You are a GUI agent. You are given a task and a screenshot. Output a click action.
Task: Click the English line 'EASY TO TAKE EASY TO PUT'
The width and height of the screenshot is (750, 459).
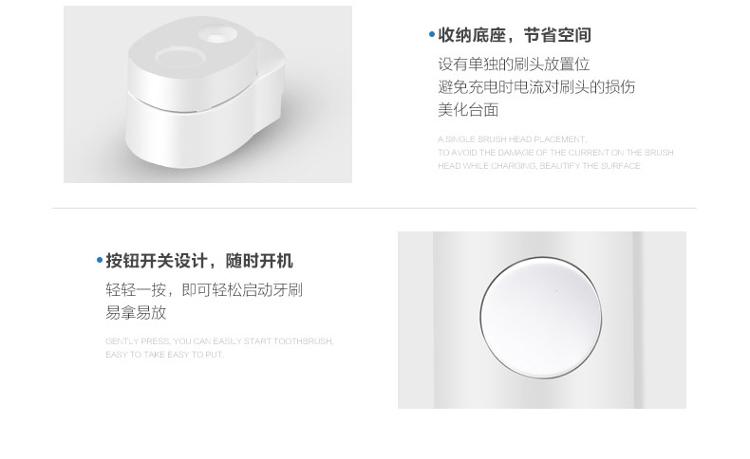click(164, 354)
